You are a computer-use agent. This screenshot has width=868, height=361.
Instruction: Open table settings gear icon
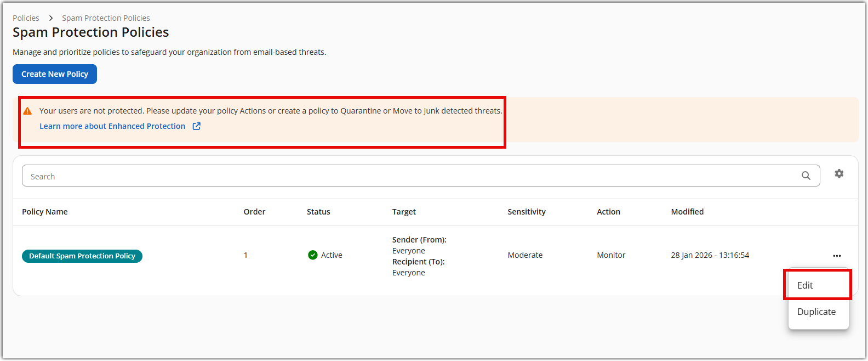[x=839, y=174]
